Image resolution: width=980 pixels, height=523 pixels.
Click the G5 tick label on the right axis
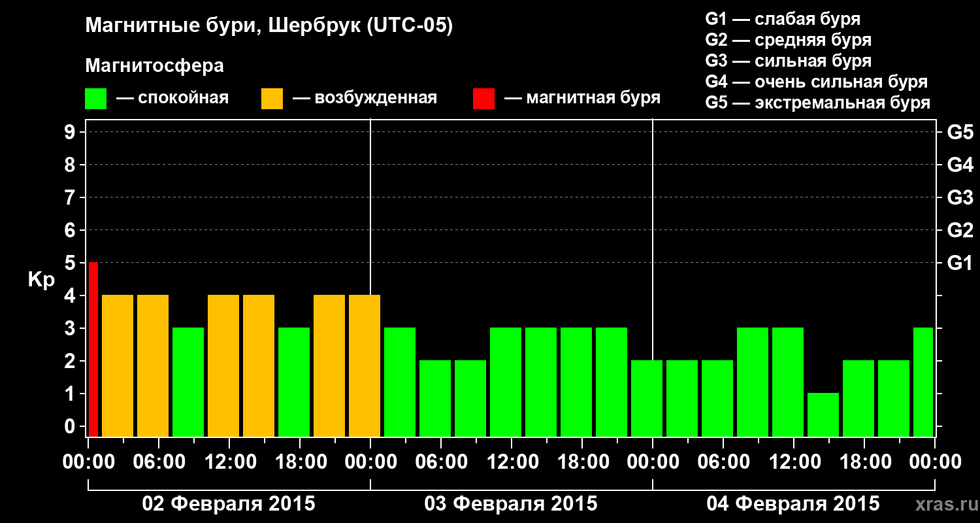click(960, 132)
